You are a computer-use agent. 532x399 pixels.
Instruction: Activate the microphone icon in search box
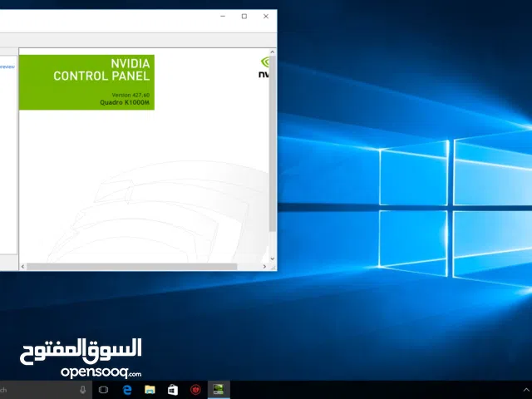[83, 390]
